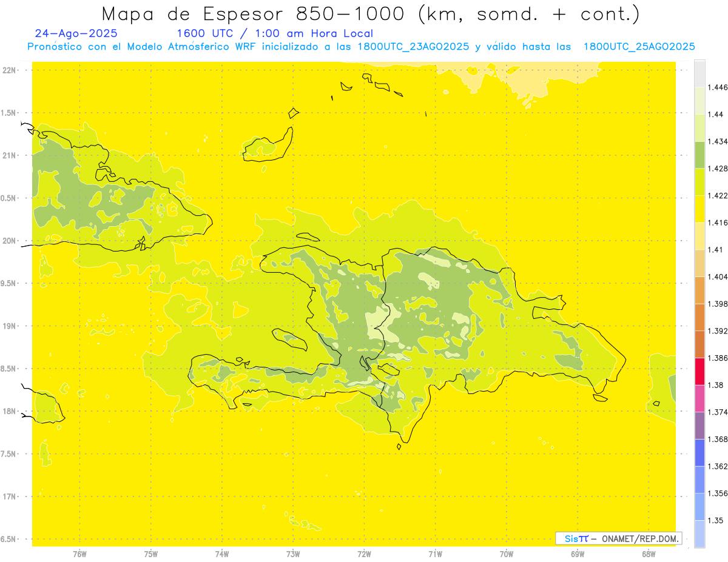This screenshot has width=728, height=562.
Task: Click the yellow-green swatch between 1.422 and 1.428
Action: click(699, 182)
